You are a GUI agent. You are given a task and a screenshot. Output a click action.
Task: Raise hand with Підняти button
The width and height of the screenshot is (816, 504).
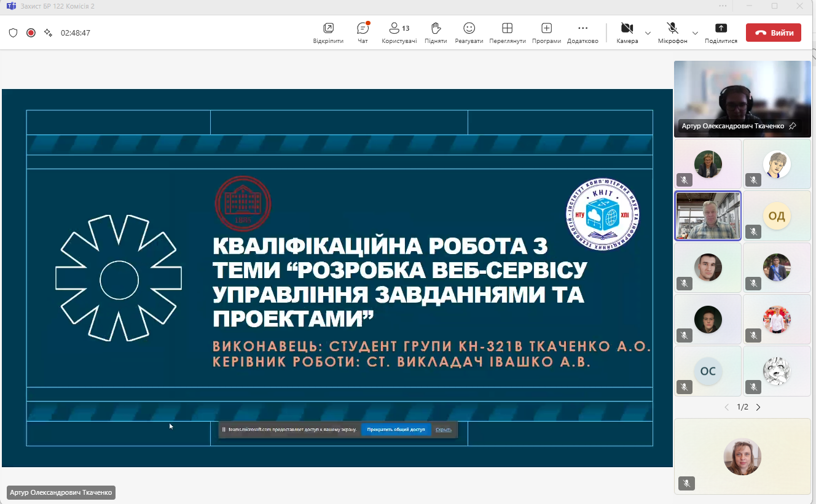(436, 33)
